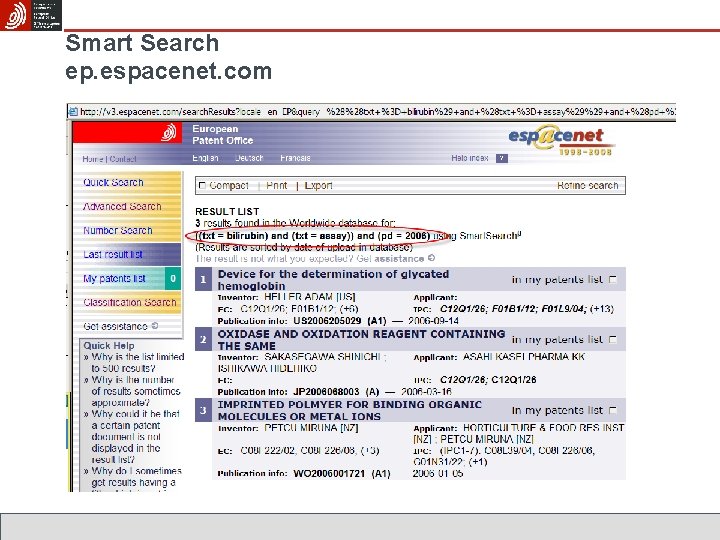Open Device for determination of glycated hemoglobin

pyautogui.click(x=333, y=280)
